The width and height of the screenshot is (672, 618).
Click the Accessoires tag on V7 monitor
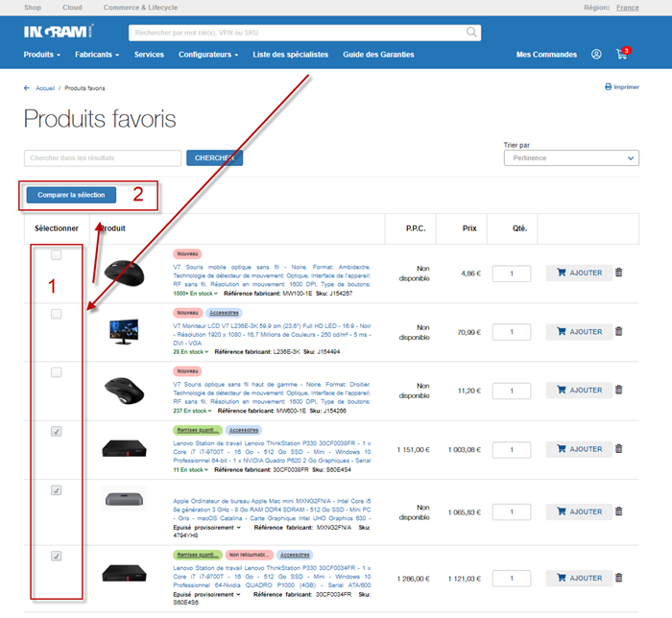tap(224, 313)
